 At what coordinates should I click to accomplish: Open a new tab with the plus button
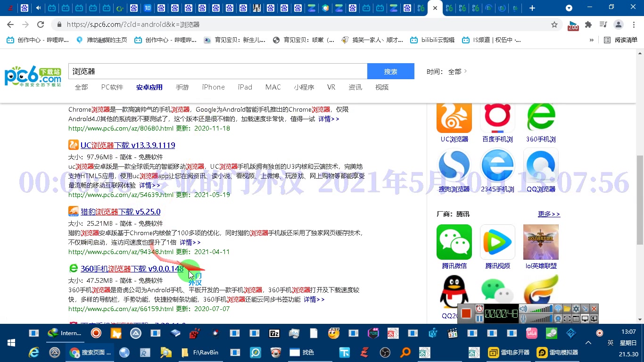point(532,8)
